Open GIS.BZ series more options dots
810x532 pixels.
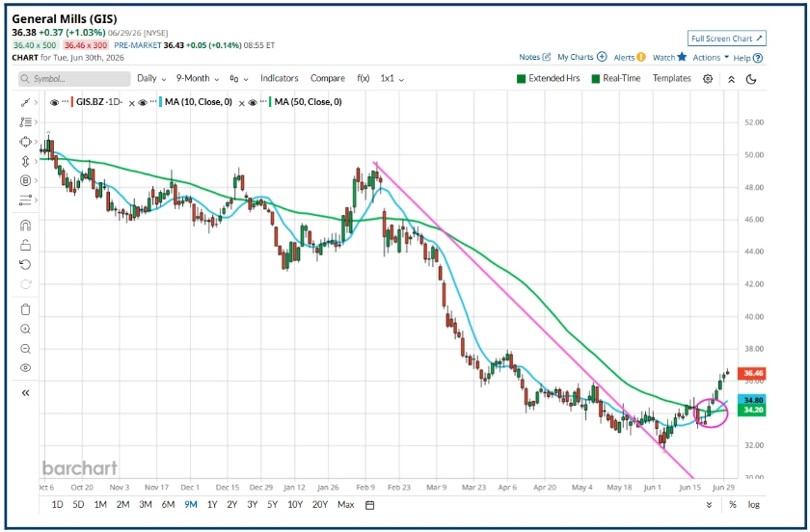66,102
